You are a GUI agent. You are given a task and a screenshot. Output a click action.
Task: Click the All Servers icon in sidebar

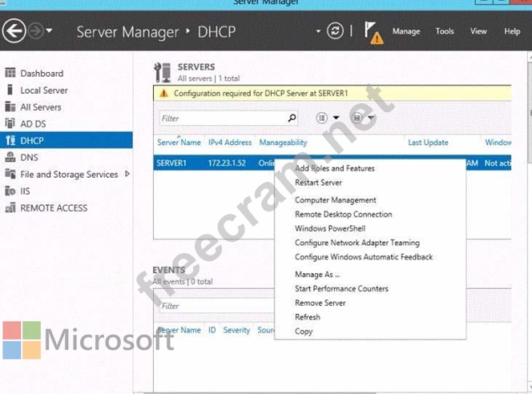tap(10, 107)
